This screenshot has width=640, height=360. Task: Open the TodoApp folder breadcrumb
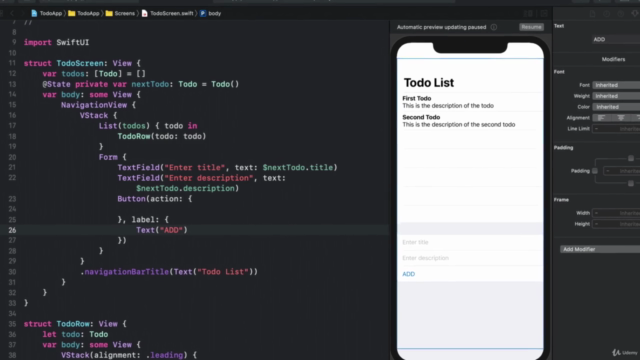[84, 13]
